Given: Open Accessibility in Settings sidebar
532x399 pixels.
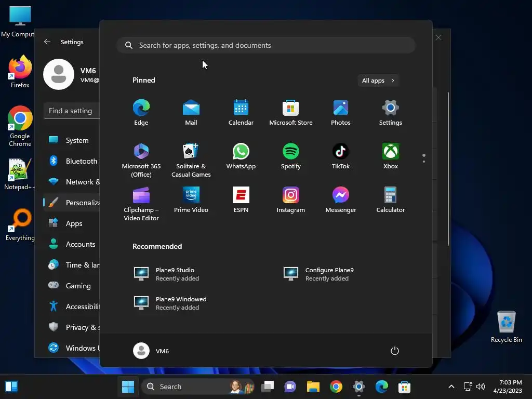Looking at the screenshot, I should pyautogui.click(x=71, y=307).
